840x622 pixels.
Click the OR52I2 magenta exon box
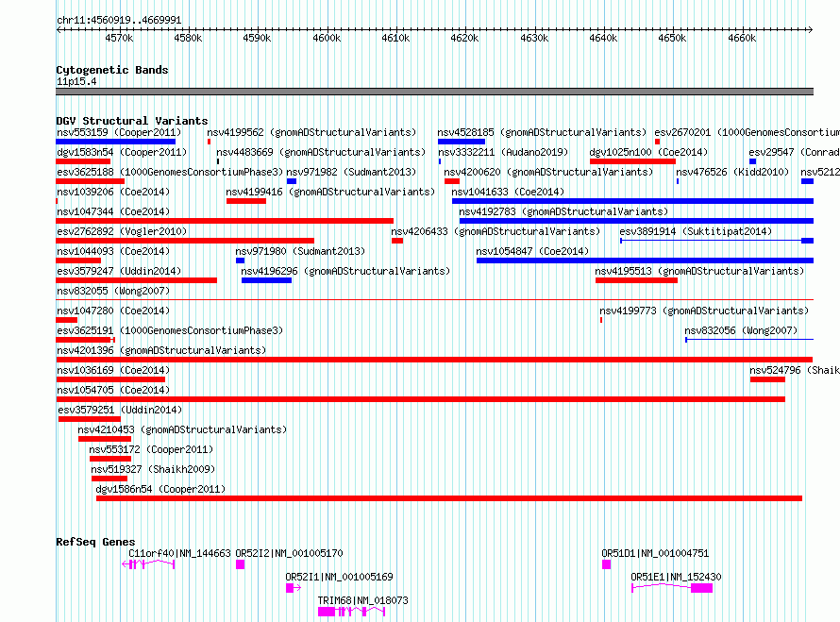[x=240, y=564]
